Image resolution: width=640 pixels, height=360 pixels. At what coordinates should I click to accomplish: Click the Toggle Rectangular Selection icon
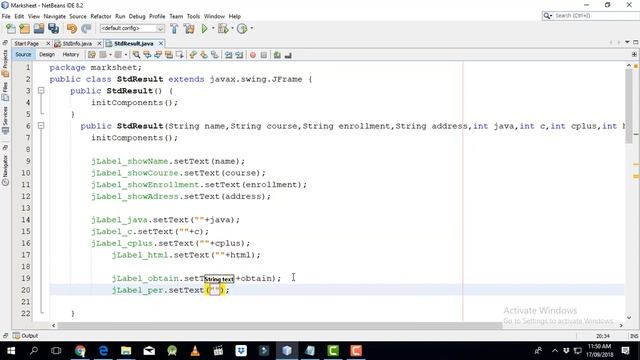179,55
